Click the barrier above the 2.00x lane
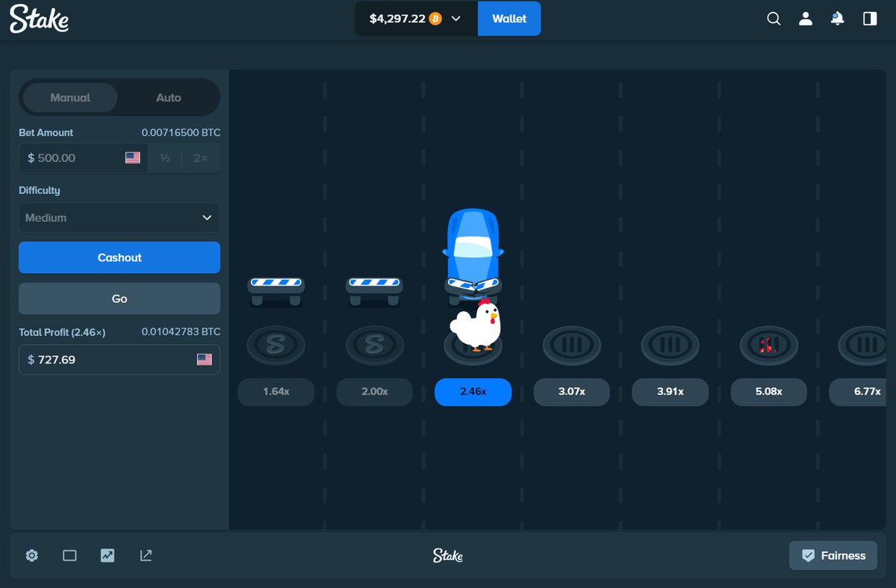Image resolution: width=896 pixels, height=588 pixels. tap(374, 290)
